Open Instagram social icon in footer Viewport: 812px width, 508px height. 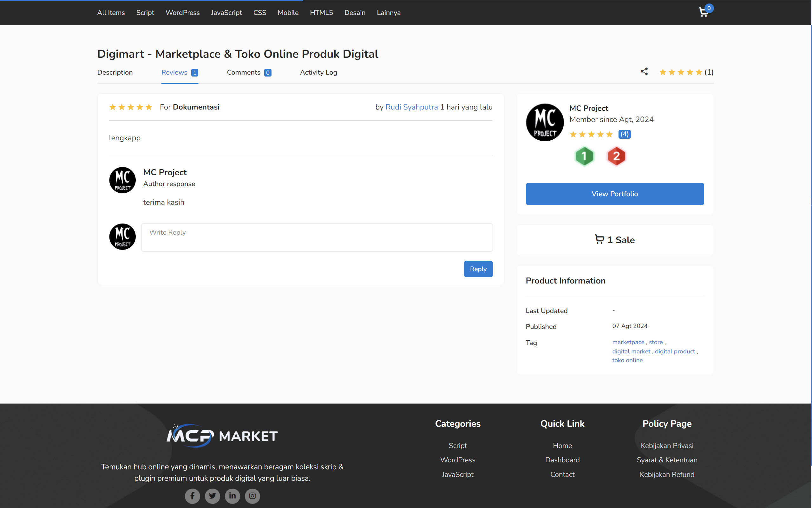252,496
